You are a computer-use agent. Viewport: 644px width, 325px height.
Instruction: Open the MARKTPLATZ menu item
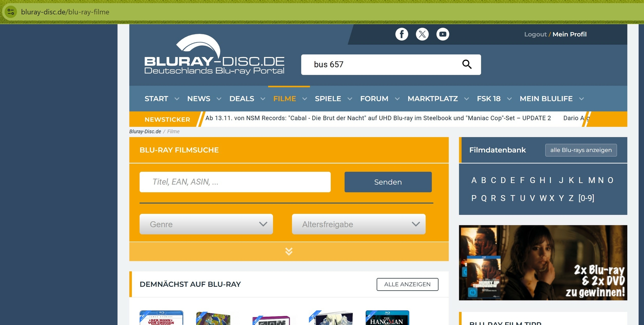click(432, 99)
